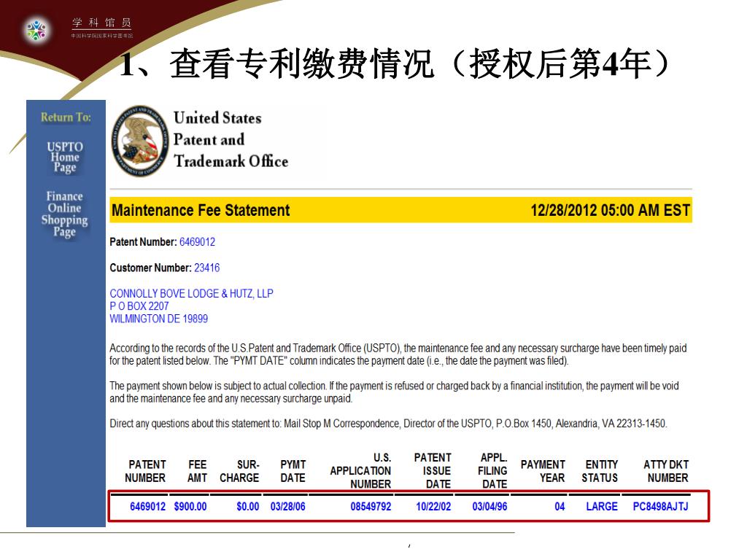Click attorney docket number PC8498AJTJ
Image resolution: width=747 pixels, height=560 pixels.
[660, 507]
